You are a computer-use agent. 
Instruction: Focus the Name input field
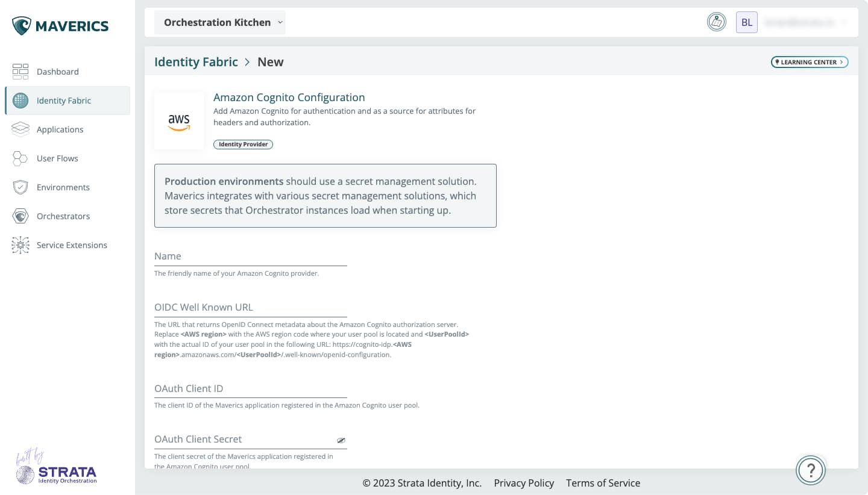[x=251, y=257]
